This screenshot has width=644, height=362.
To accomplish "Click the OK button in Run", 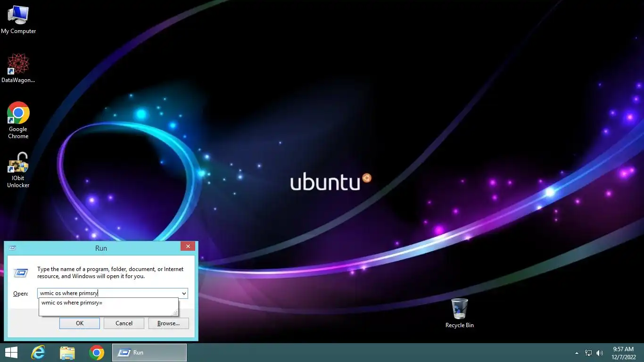I will (80, 323).
